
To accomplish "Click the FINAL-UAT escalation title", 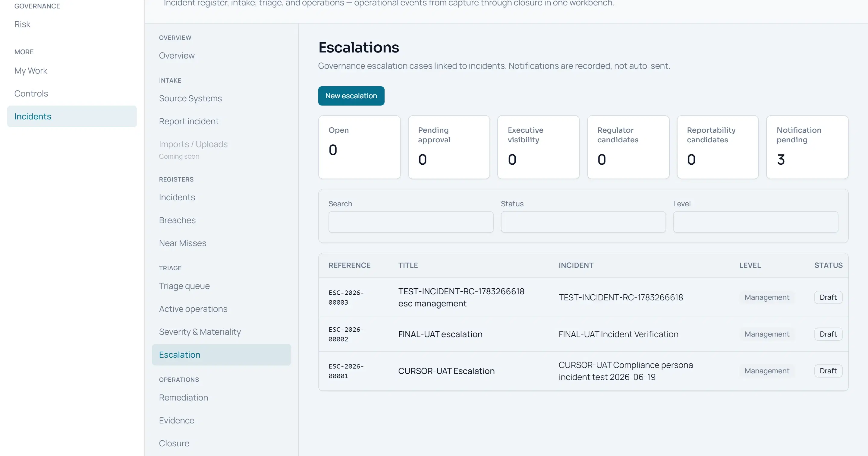I will tap(440, 334).
